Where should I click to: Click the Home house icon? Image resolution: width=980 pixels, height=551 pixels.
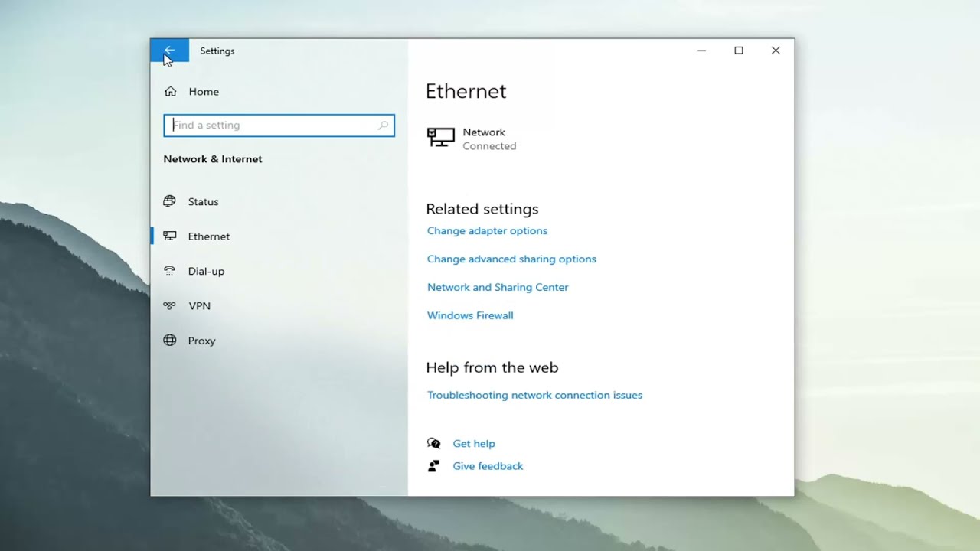click(x=170, y=91)
